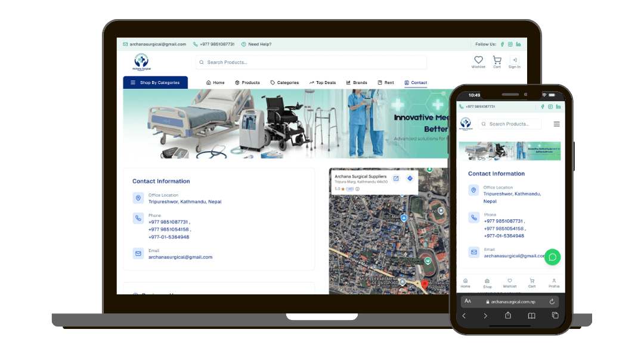Tap the Home icon in mobile bottom navigation
Screen dimensions: 644x348
coord(465,281)
